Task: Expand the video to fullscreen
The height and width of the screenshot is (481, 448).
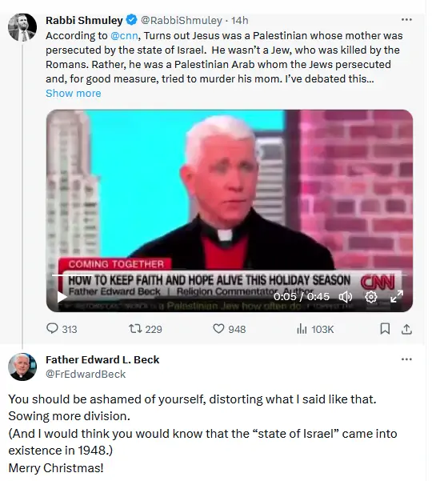Action: 397,297
